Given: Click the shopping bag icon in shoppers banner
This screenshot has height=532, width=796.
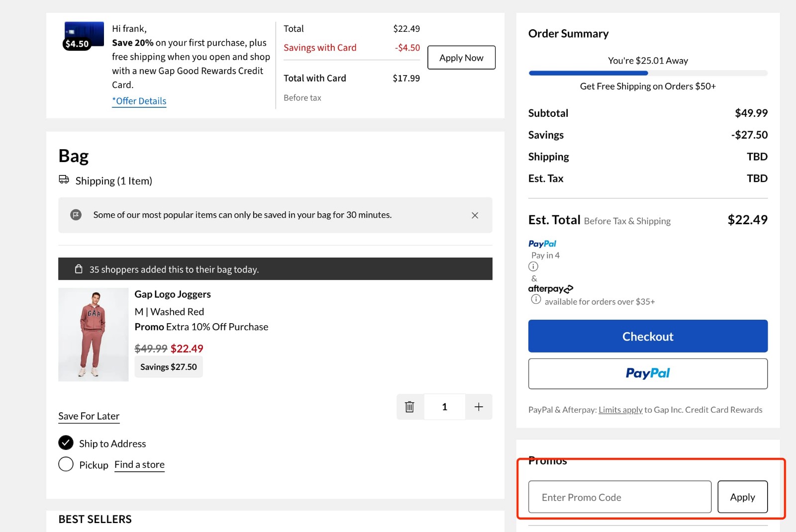Looking at the screenshot, I should [79, 268].
